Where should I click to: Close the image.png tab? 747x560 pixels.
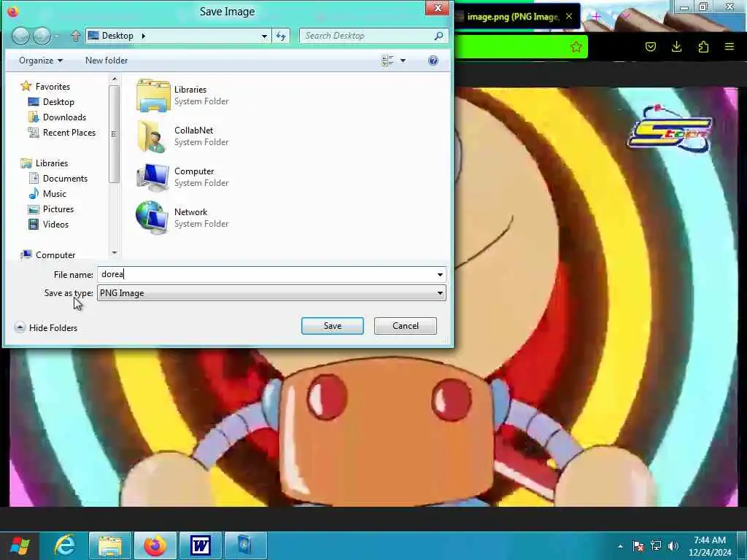(x=569, y=17)
